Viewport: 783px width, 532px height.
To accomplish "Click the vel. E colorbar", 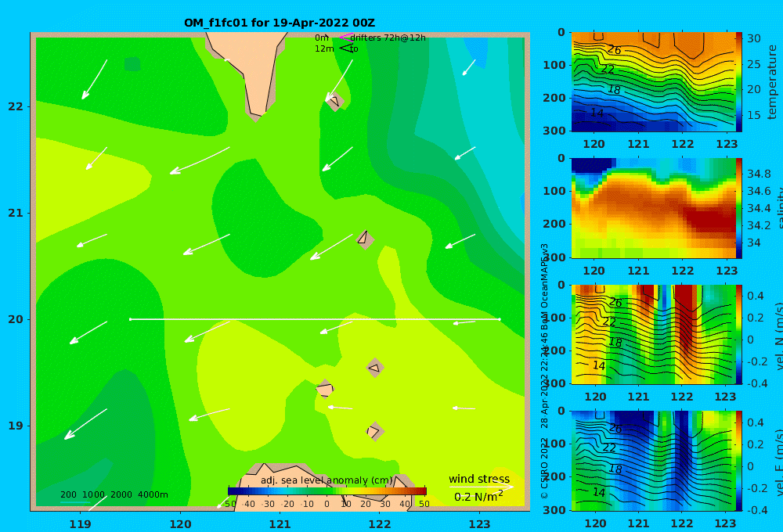I will pyautogui.click(x=738, y=461).
